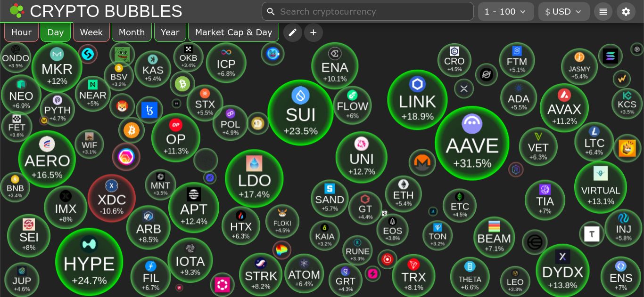Select the SAND bubble

point(330,198)
